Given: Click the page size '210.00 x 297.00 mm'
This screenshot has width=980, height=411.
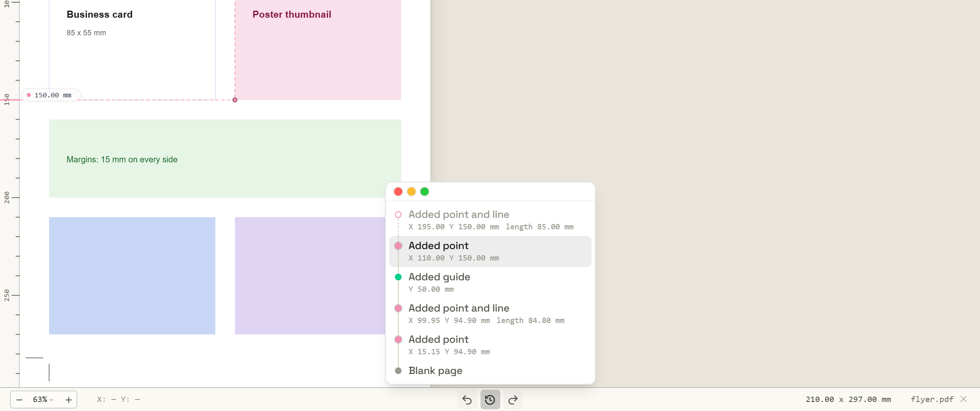Looking at the screenshot, I should pyautogui.click(x=848, y=399).
